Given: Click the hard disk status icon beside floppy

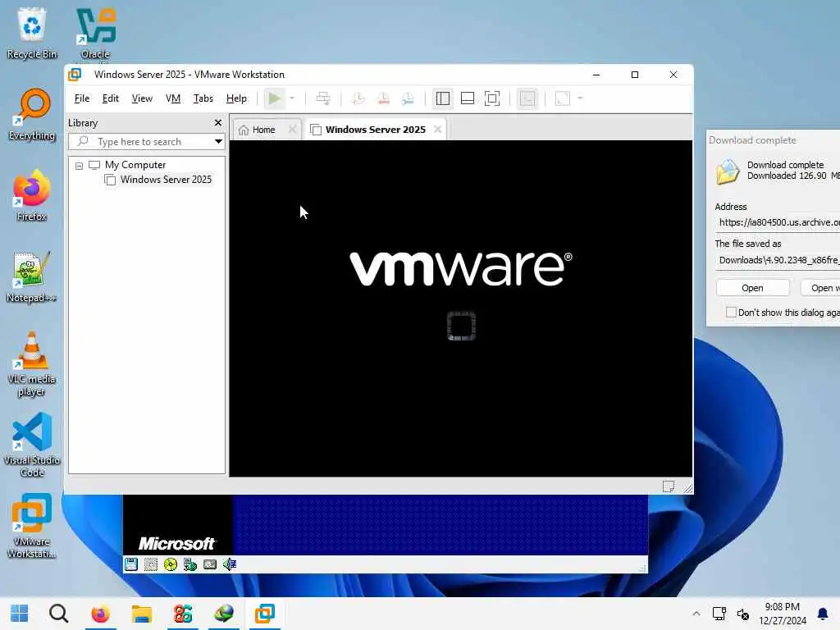Looking at the screenshot, I should (151, 564).
